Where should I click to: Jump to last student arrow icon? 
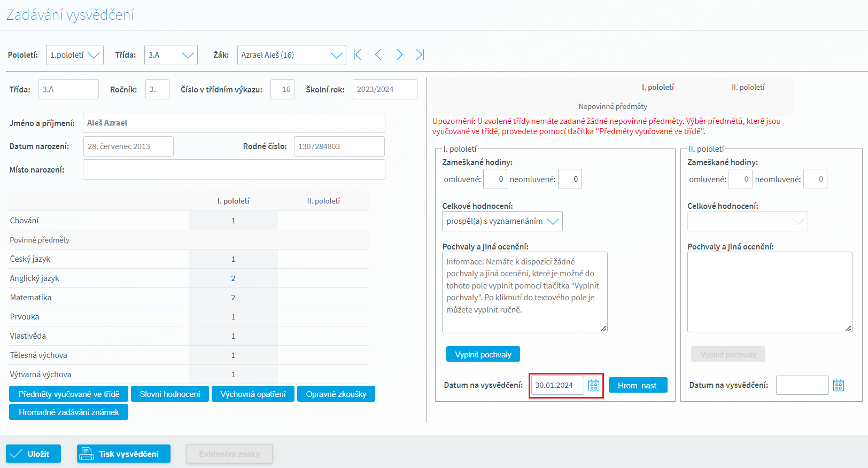[420, 54]
